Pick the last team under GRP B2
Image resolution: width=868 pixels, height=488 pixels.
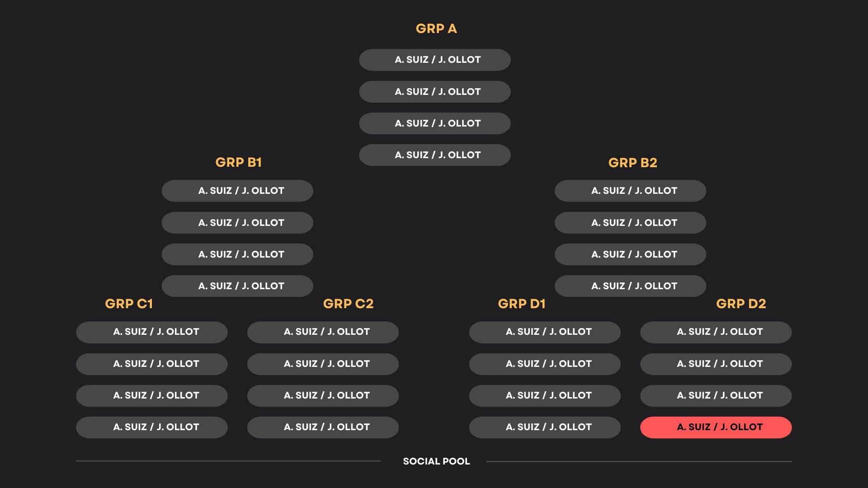coord(630,286)
